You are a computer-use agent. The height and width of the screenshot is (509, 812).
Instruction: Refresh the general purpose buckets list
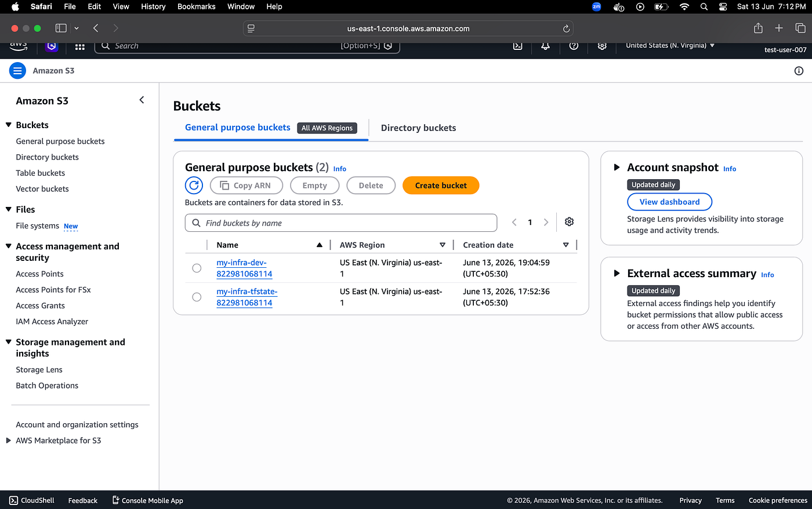point(194,186)
